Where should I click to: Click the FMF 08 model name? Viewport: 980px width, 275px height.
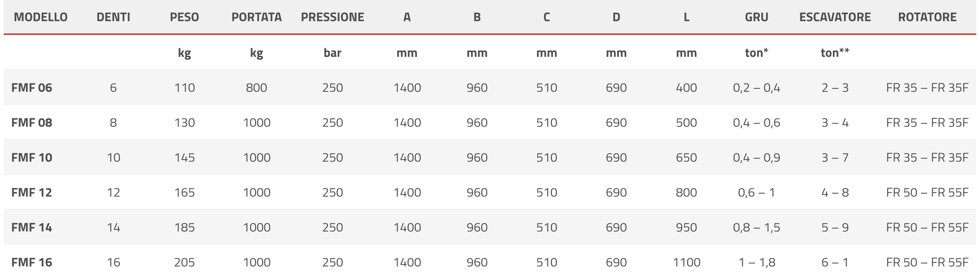coord(32,123)
